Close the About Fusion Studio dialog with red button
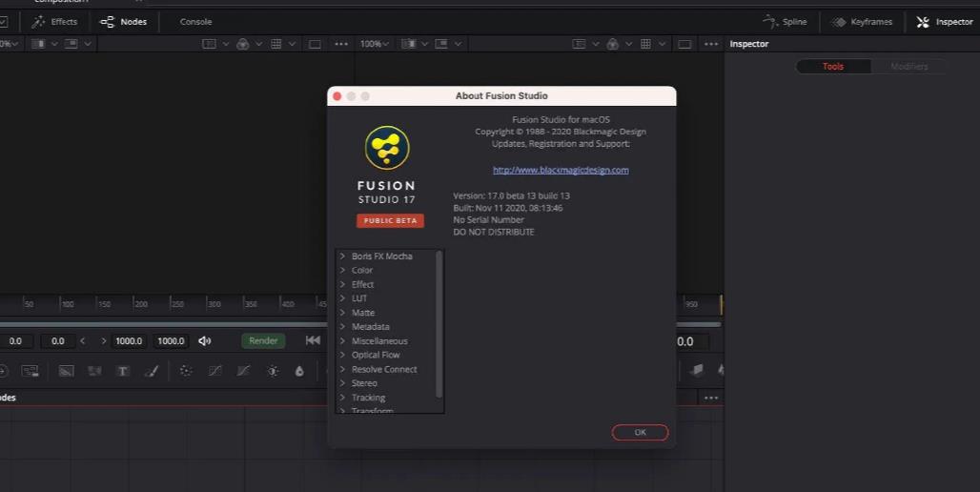The image size is (980, 492). tap(337, 96)
